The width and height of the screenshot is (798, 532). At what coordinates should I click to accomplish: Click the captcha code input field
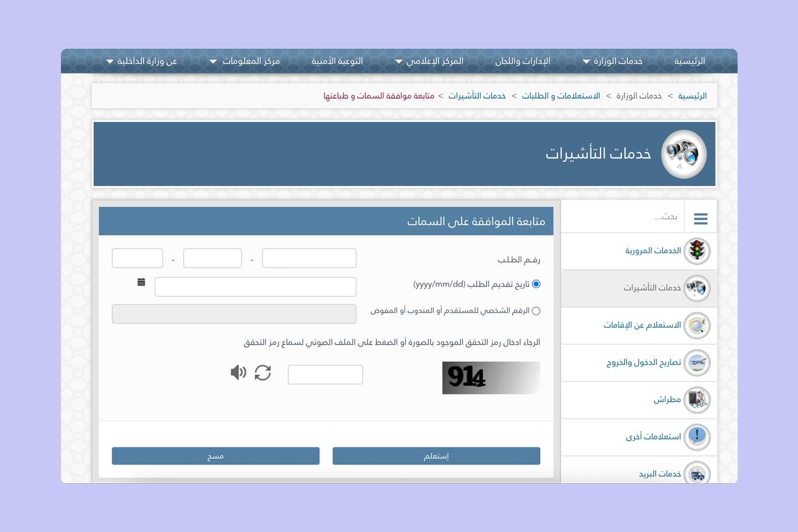(x=325, y=374)
